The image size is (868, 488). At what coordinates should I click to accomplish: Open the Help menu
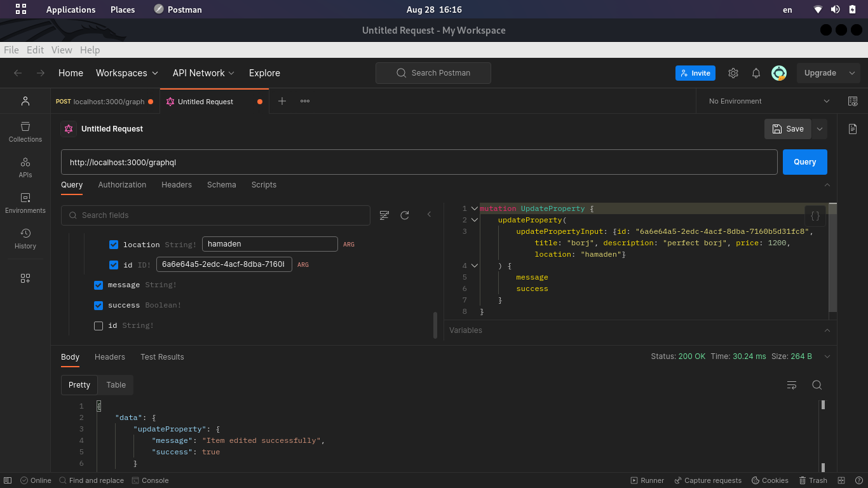pyautogui.click(x=90, y=50)
